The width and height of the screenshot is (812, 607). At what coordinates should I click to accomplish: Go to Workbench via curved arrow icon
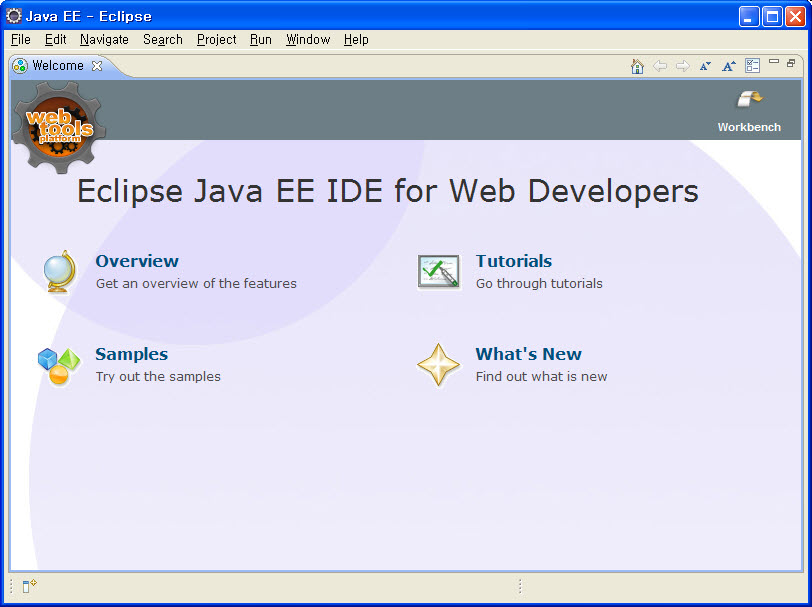click(x=750, y=99)
